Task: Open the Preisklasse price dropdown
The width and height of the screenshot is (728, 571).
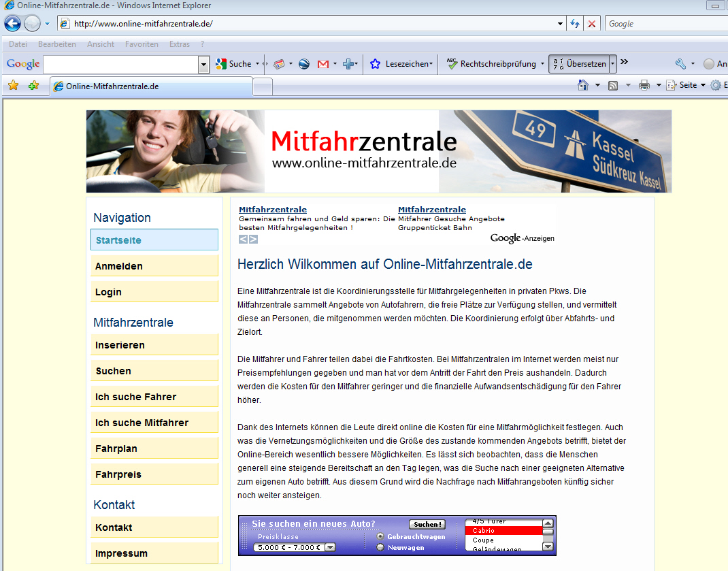Action: [330, 547]
